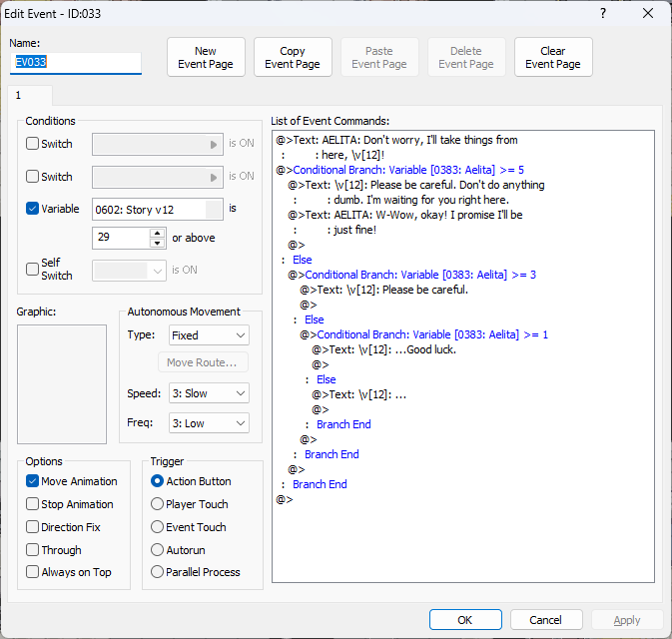Close the Edit Event dialog
This screenshot has height=639, width=672.
coord(648,13)
